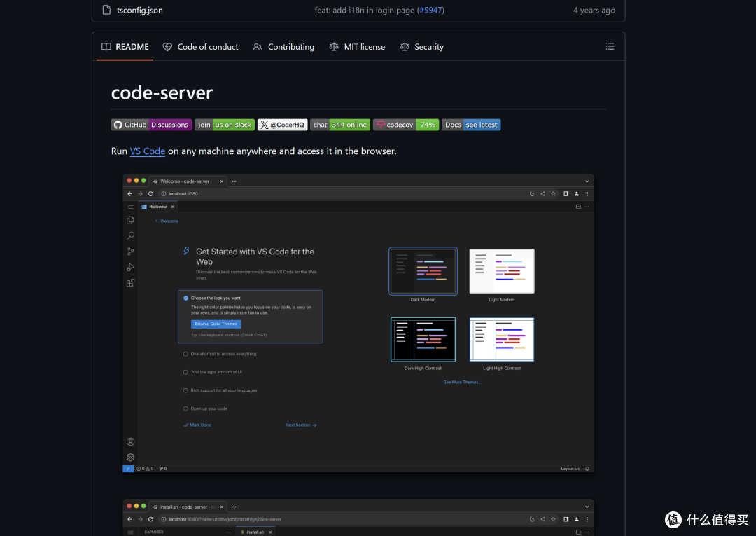Viewport: 756px width, 536px height.
Task: Click the Welcome breadcrumb back link
Action: click(x=167, y=221)
